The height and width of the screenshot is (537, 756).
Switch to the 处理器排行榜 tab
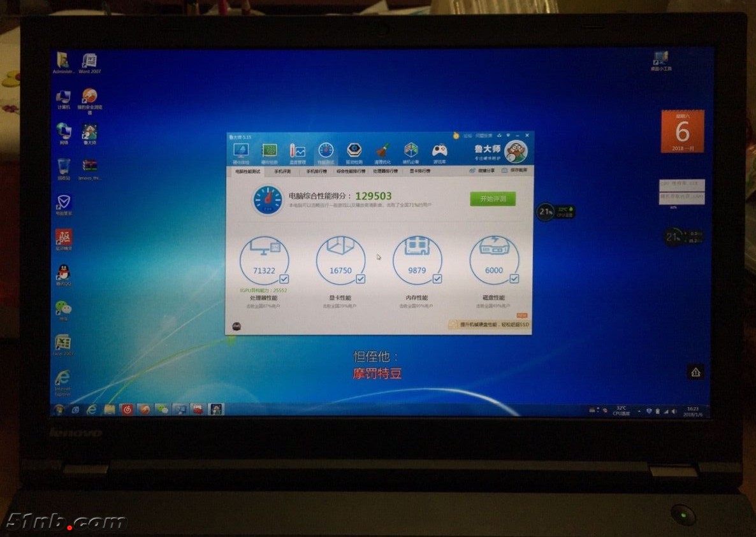pos(385,171)
